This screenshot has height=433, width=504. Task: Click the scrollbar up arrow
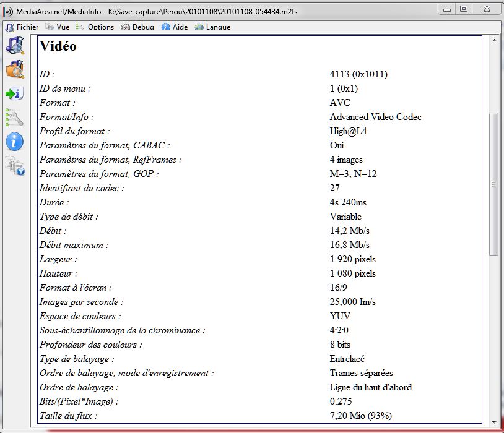[x=493, y=40]
